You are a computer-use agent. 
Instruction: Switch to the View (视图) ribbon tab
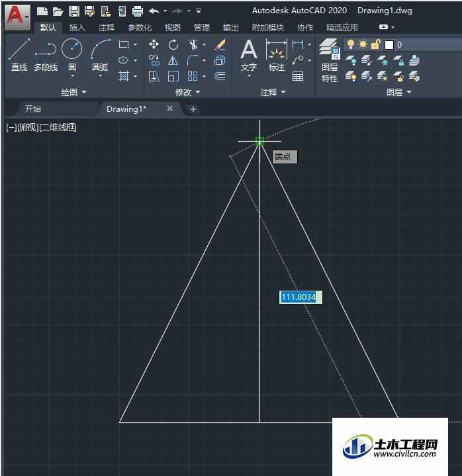(172, 28)
